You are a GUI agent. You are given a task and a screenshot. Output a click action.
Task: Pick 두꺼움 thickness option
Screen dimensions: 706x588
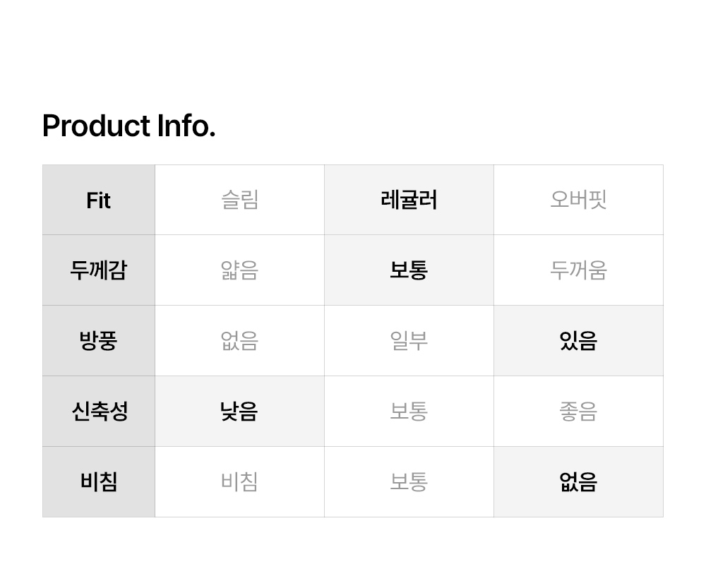click(x=578, y=270)
